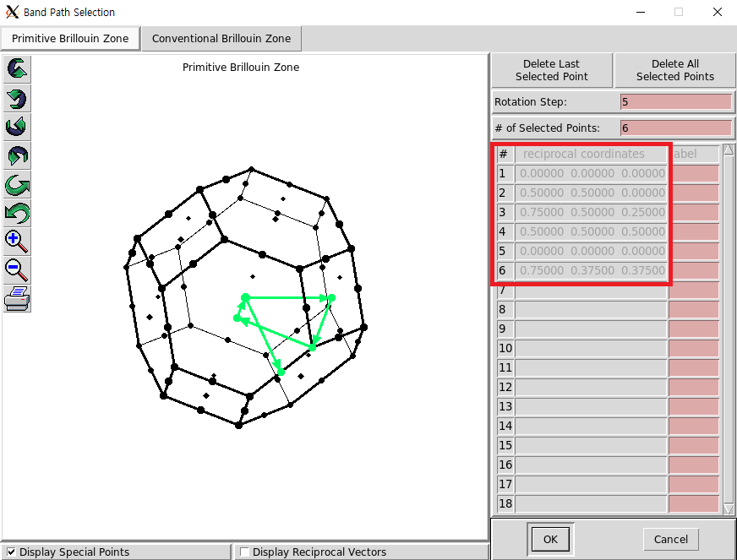Click the second rotate icon from top

pos(17,98)
